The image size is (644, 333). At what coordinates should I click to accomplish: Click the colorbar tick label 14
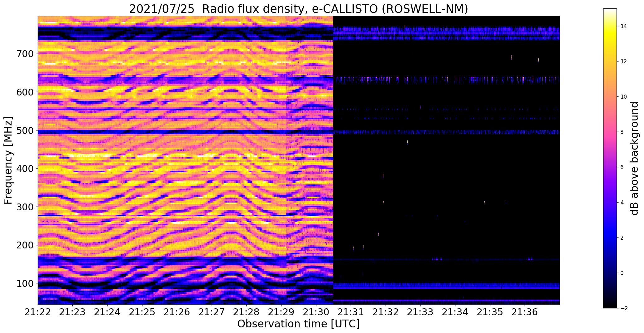(x=624, y=26)
